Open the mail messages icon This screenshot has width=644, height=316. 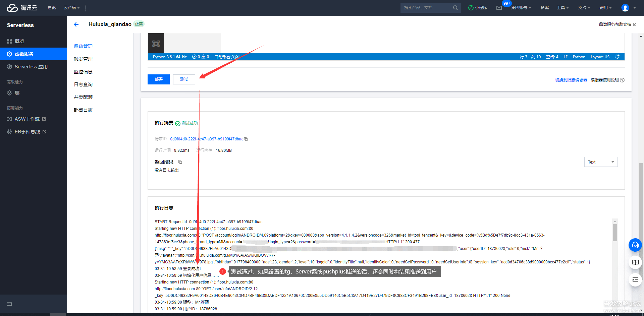pos(499,8)
